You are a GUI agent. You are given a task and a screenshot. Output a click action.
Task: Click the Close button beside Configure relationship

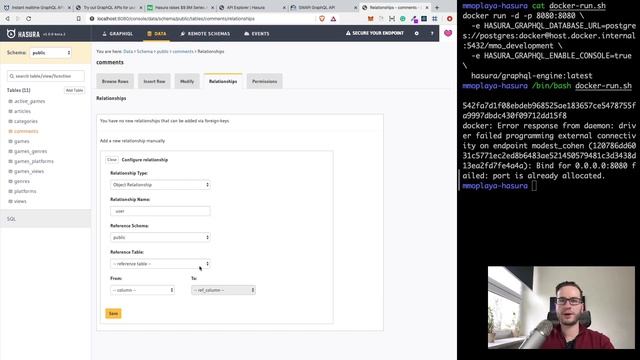[112, 160]
